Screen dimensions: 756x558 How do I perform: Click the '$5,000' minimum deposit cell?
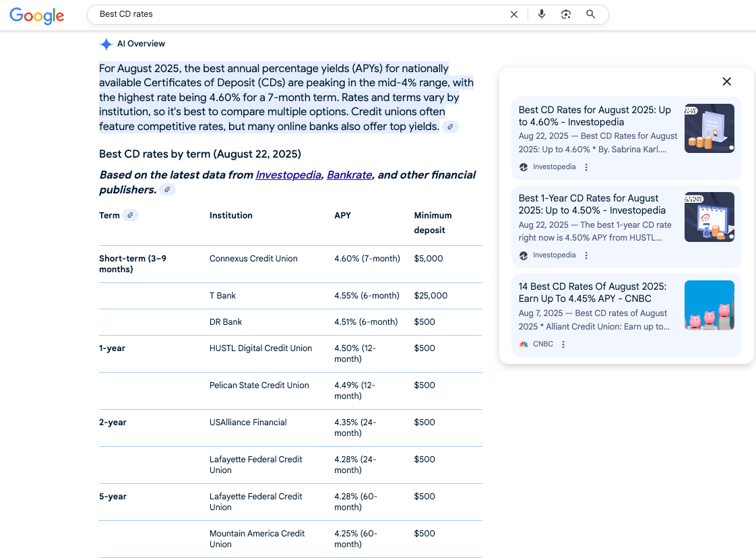click(x=429, y=259)
